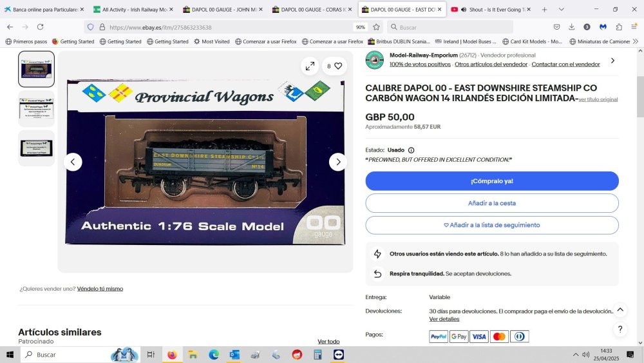The height and width of the screenshot is (363, 644).
Task: Toggle the heart favorite on the image
Action: pyautogui.click(x=338, y=66)
